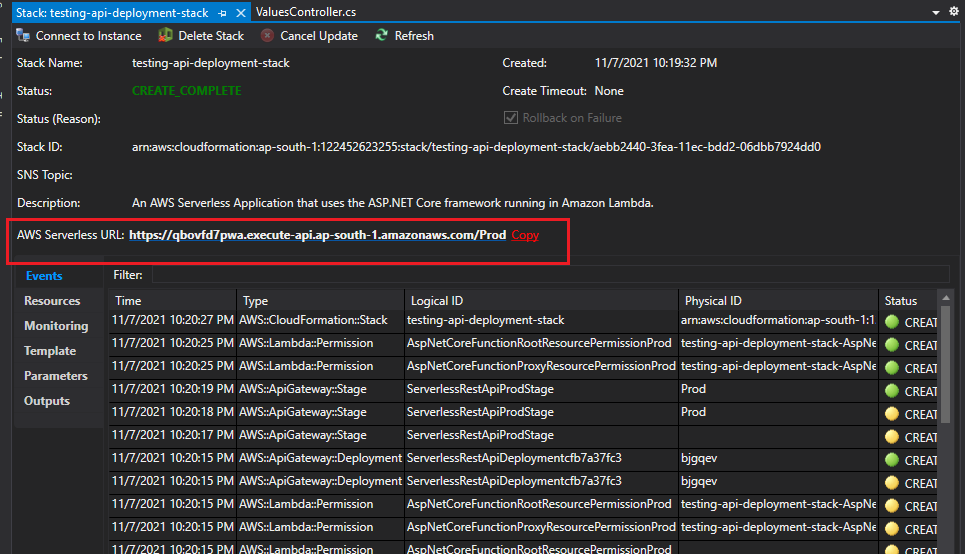
Task: Click Cancel Update button label
Action: point(319,36)
